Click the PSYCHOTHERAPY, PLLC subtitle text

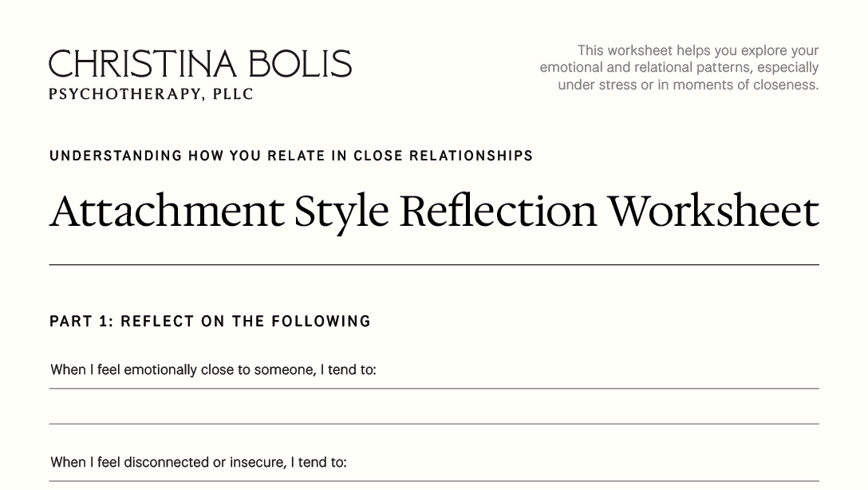(151, 94)
